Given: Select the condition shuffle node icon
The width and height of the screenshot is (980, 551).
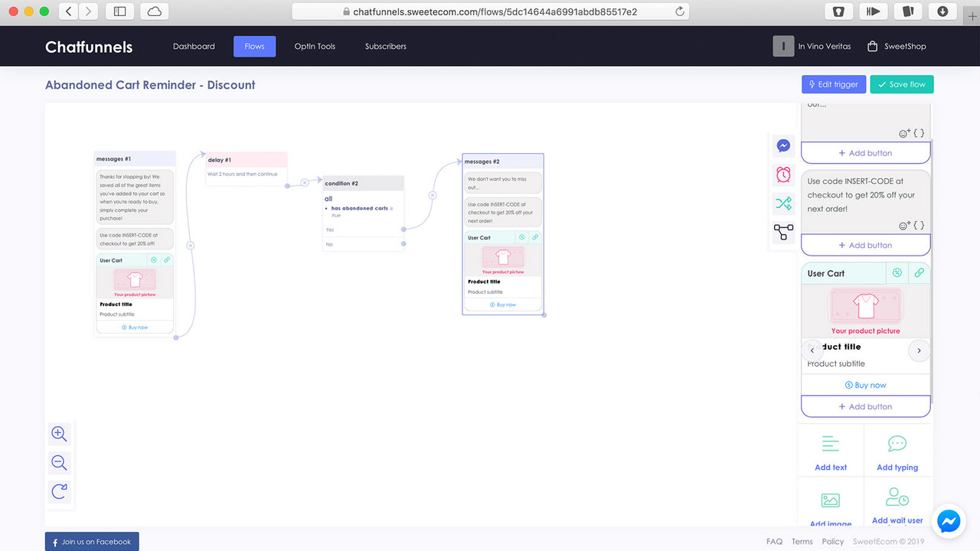Looking at the screenshot, I should pos(782,204).
